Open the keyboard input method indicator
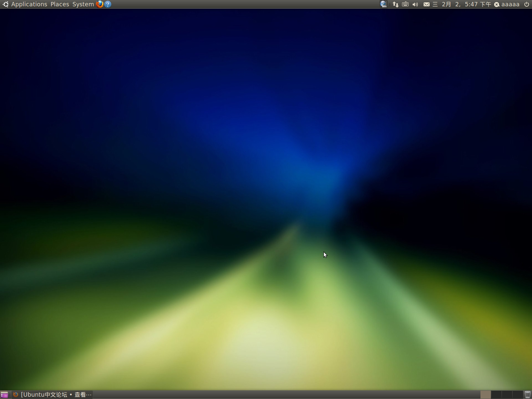Viewport: 532px width, 399px height. 405,4
